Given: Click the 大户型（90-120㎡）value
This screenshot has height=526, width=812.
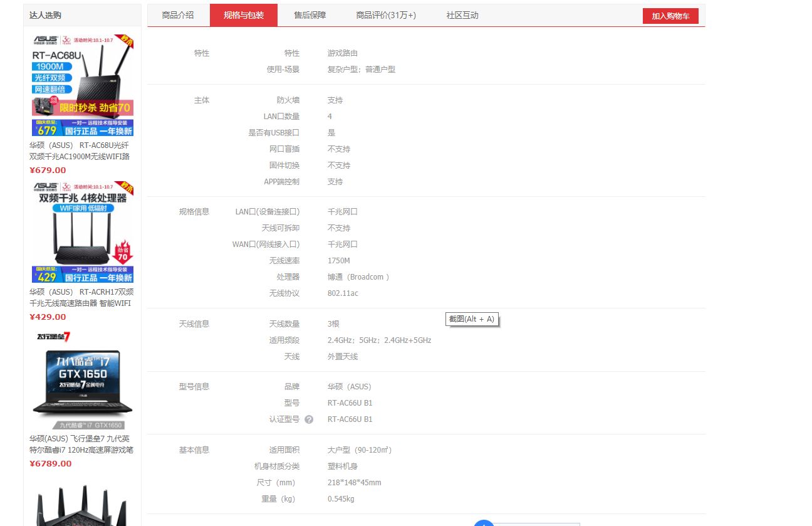Looking at the screenshot, I should [x=360, y=450].
